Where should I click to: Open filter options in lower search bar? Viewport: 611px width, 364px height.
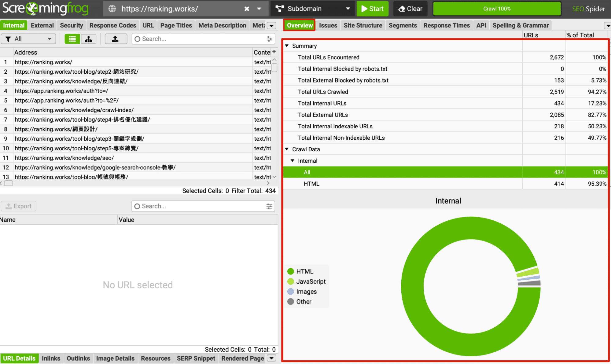point(269,206)
